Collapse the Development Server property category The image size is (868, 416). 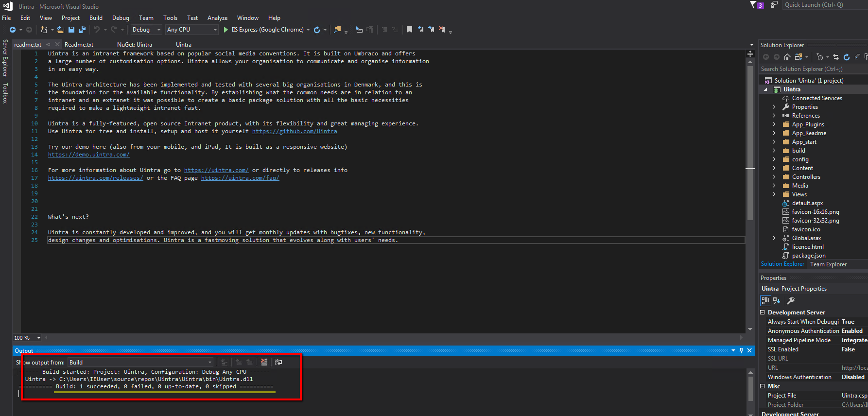[x=763, y=312]
